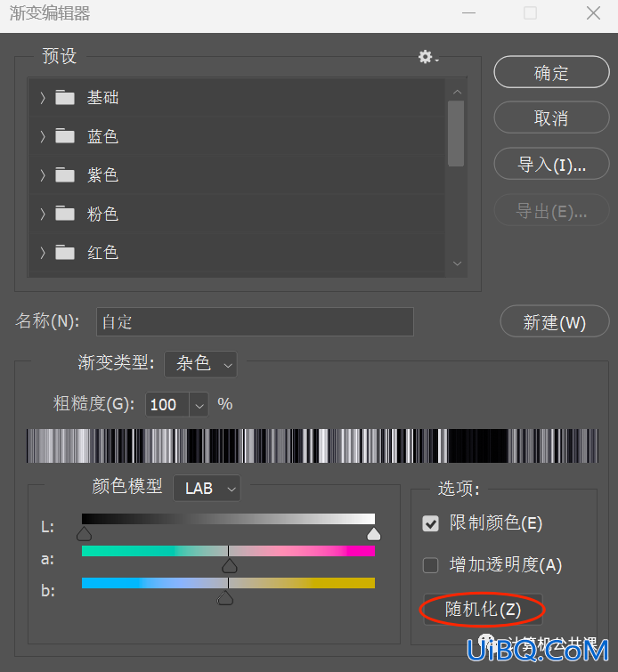Open the 颜色模型 LAB dropdown
The height and width of the screenshot is (672, 618).
(207, 488)
